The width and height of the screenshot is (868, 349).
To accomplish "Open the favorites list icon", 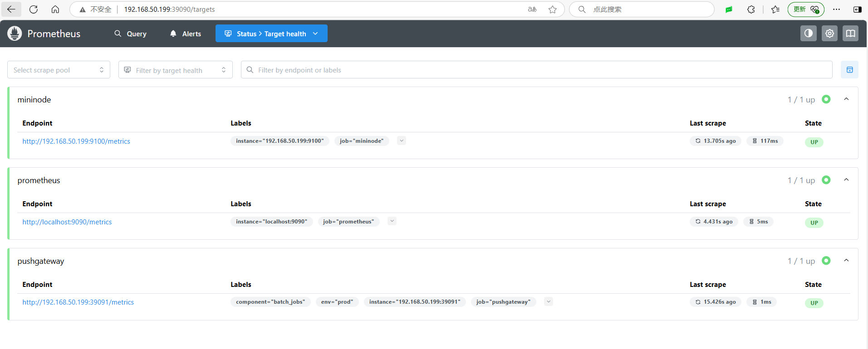I will 775,10.
